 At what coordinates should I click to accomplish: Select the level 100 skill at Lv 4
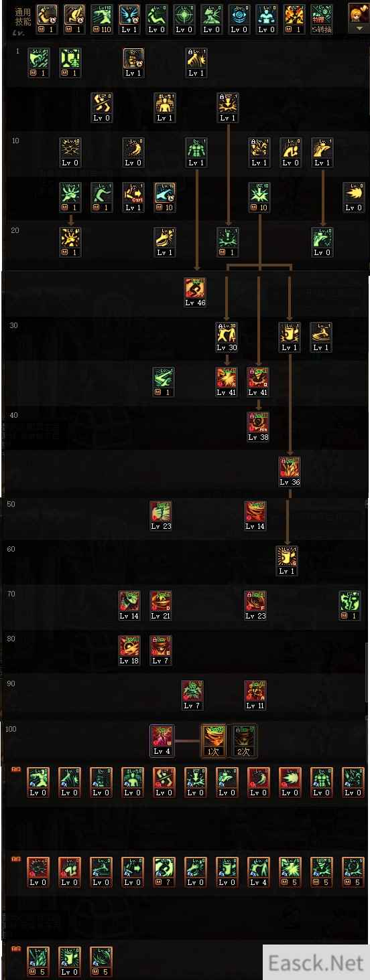pos(162,741)
